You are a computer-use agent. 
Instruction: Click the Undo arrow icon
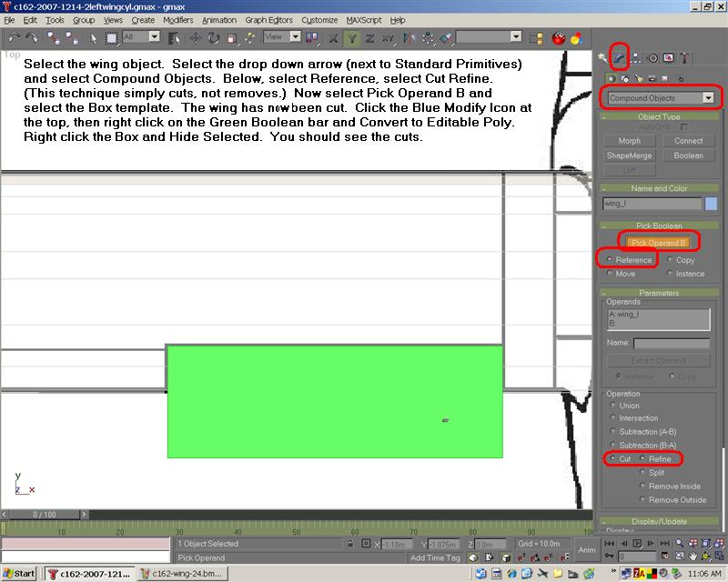point(14,38)
